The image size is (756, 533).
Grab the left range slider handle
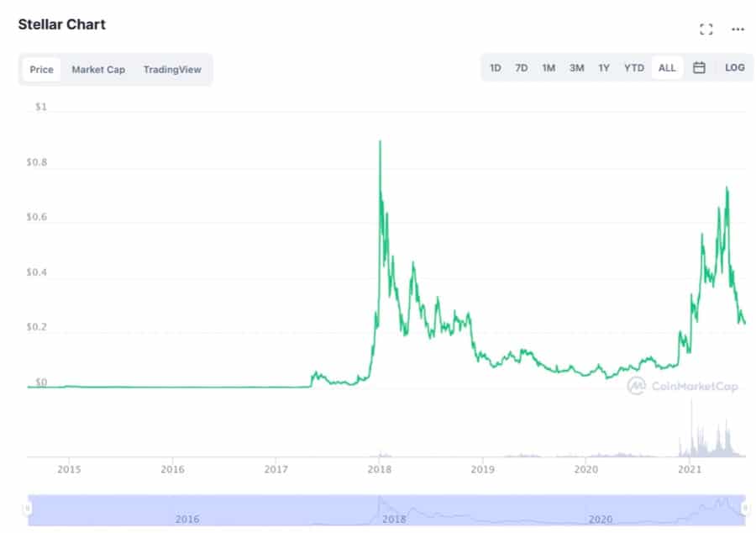(27, 509)
